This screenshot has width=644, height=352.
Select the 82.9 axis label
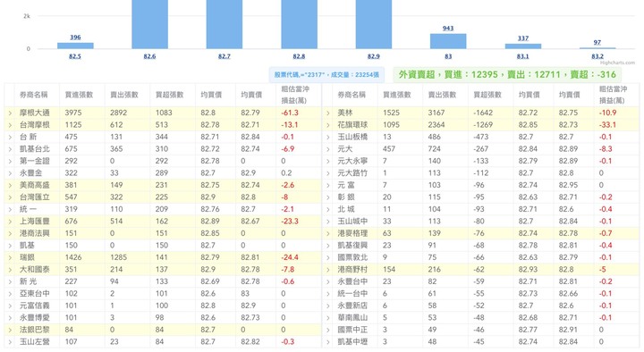[373, 56]
